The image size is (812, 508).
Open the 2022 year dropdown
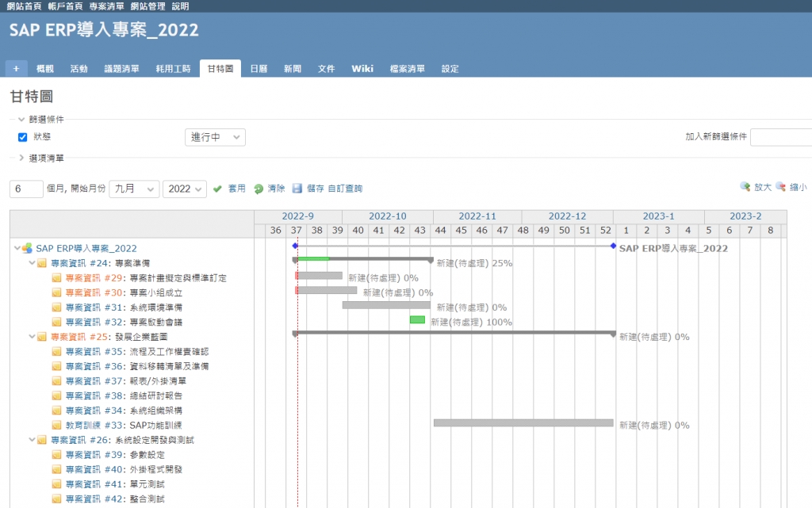coord(185,189)
